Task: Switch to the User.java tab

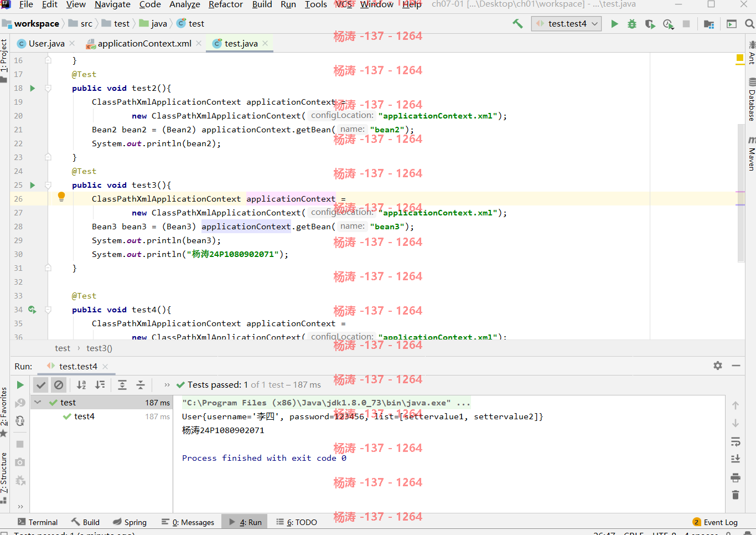Action: tap(46, 43)
